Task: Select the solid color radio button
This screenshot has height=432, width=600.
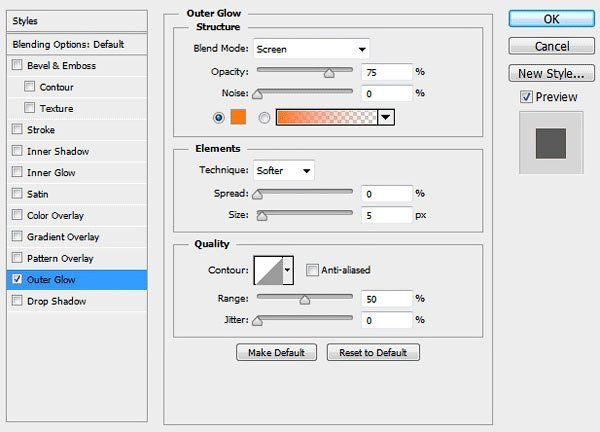Action: pyautogui.click(x=218, y=117)
